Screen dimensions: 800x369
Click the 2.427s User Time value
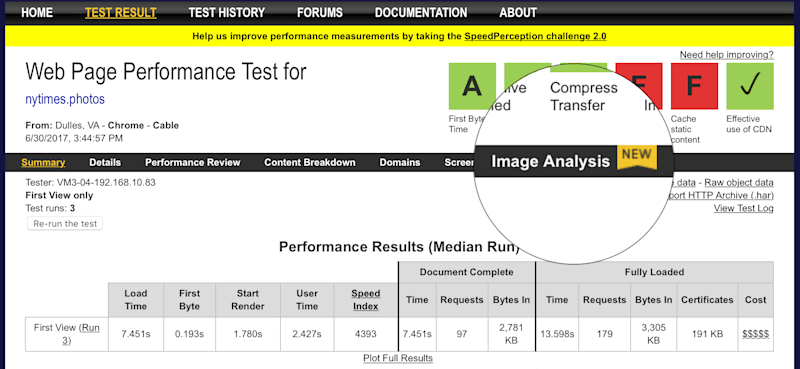(307, 334)
